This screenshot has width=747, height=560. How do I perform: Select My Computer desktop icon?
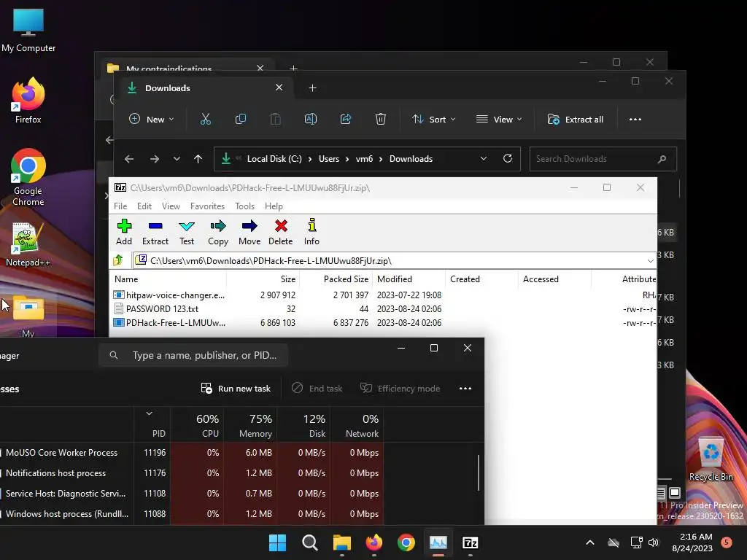click(x=28, y=31)
